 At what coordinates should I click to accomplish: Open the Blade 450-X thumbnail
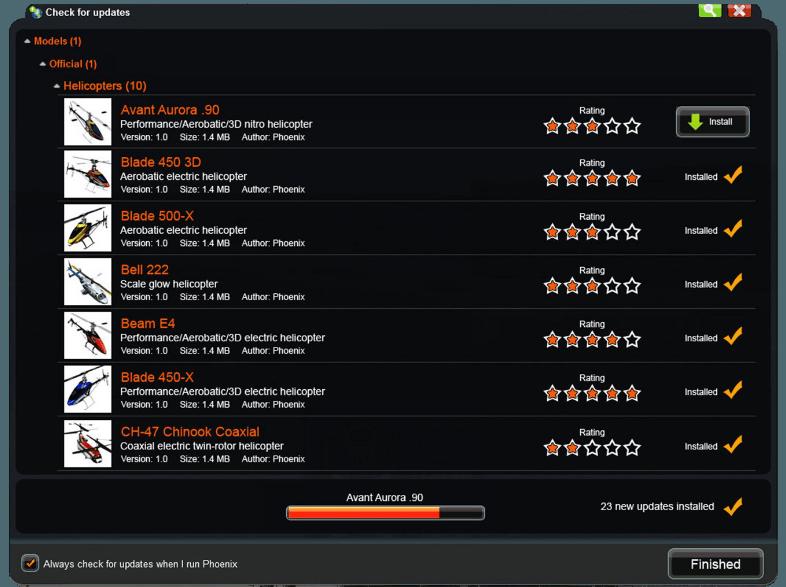pos(88,389)
